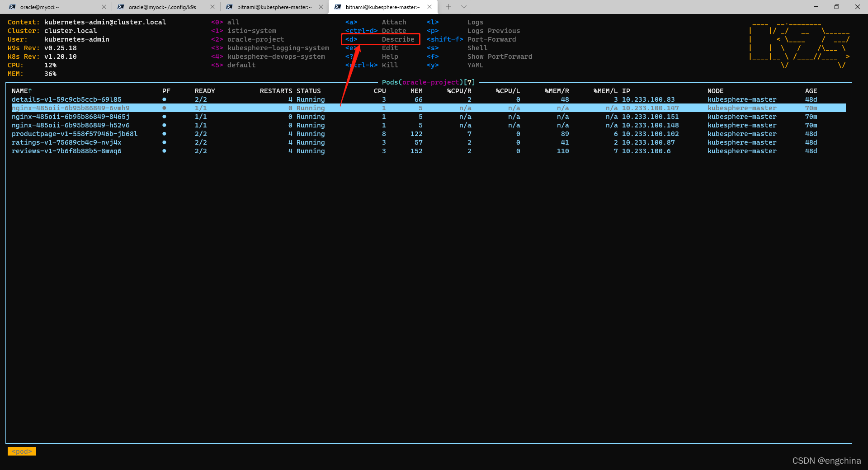
Task: Click IP 10.233.100.151 cell
Action: pos(651,117)
